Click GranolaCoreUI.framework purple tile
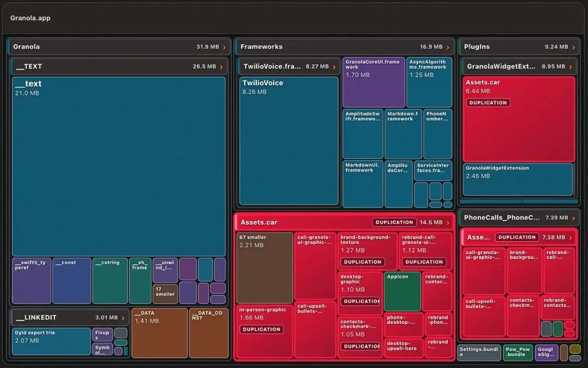Screen dimensions: 588x368 (373, 82)
